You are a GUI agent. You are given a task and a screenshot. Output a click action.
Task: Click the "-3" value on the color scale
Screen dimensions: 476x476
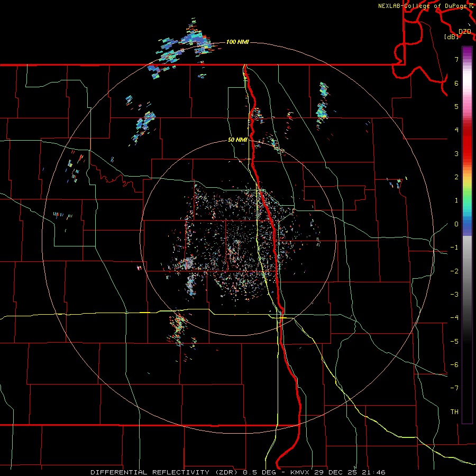(x=454, y=295)
